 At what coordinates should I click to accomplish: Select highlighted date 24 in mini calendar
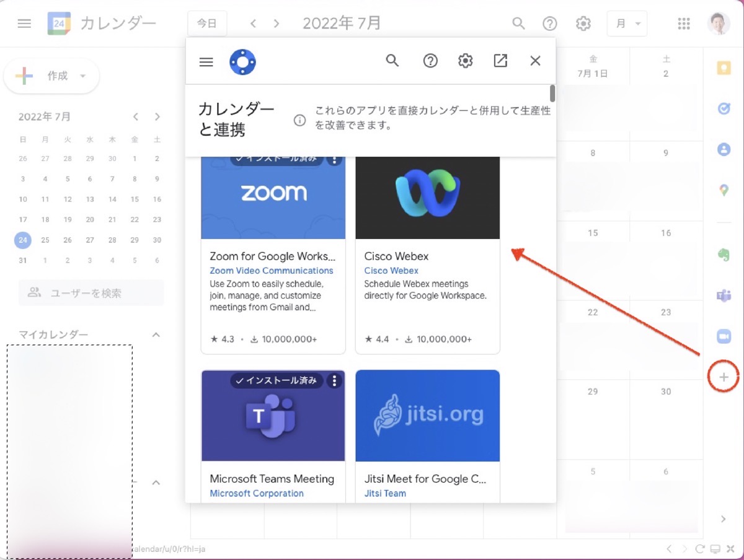tap(23, 240)
